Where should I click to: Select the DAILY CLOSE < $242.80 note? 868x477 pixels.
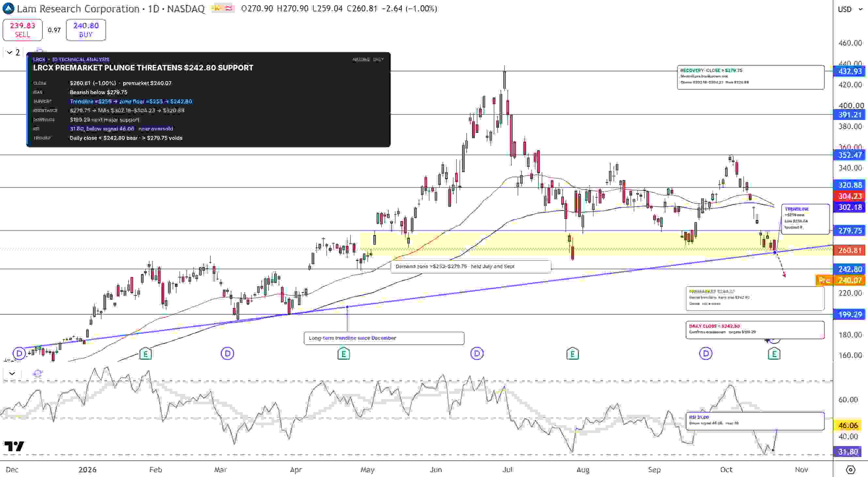click(755, 330)
